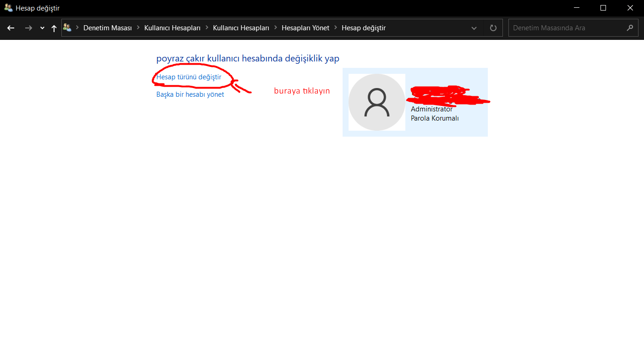Open the address bar history dropdown
Screen dimensions: 644x337
(474, 28)
